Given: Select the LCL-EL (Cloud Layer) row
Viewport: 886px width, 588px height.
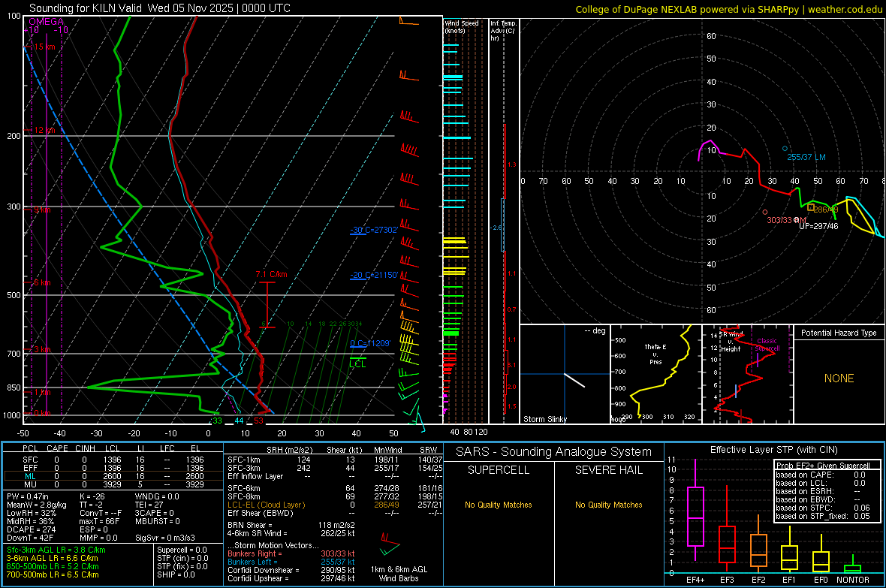Looking at the screenshot, I should (335, 505).
